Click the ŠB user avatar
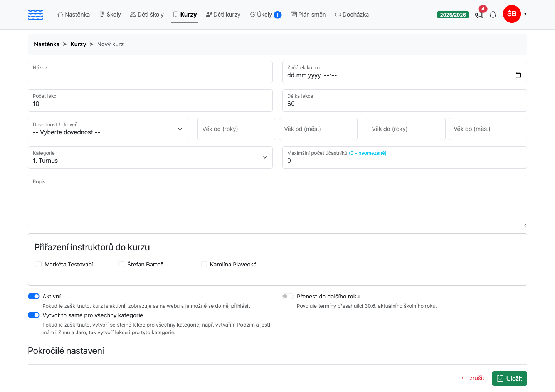 coord(512,14)
